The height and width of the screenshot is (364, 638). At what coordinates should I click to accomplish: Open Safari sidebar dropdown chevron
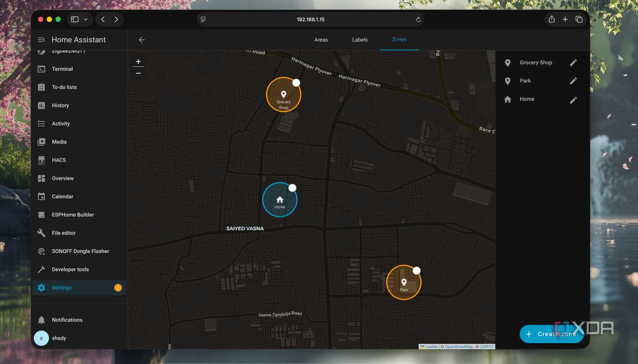85,19
